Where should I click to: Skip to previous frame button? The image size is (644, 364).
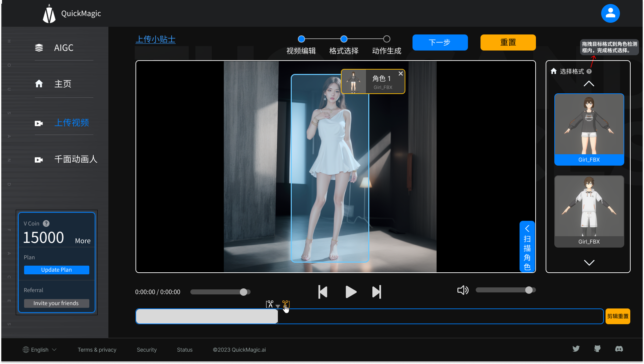(323, 292)
